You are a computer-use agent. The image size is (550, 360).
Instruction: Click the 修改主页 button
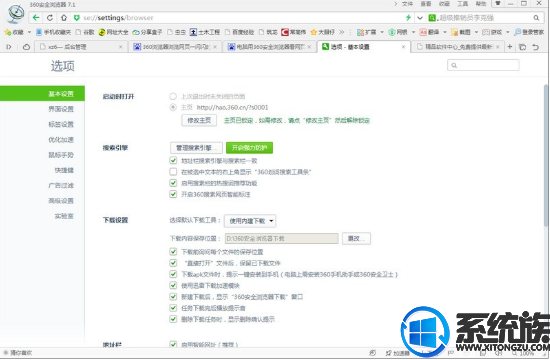click(x=199, y=120)
